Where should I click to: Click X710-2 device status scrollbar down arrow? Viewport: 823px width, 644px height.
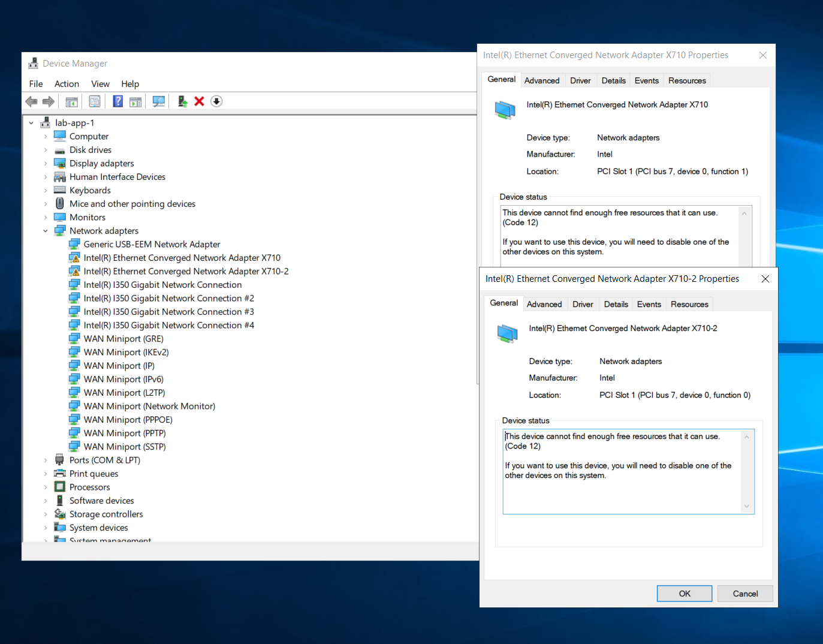[x=747, y=507]
